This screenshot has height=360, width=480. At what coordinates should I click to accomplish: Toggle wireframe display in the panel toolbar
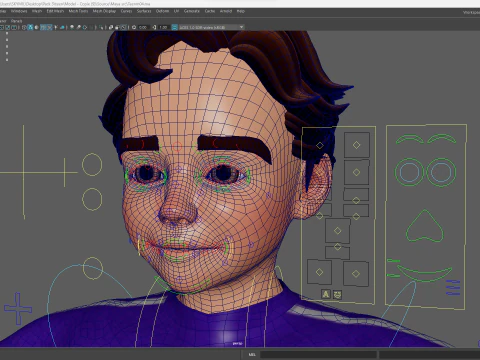click(24, 27)
